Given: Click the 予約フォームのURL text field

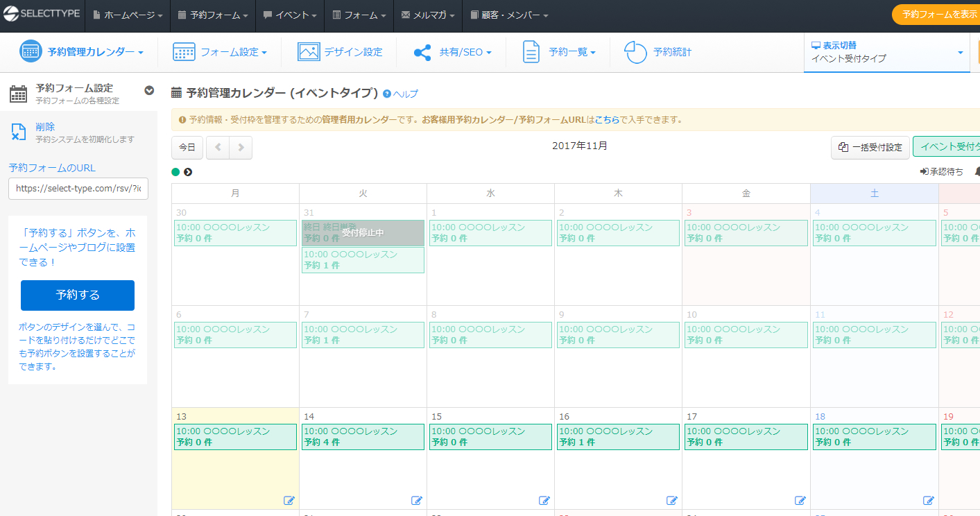Looking at the screenshot, I should (78, 188).
